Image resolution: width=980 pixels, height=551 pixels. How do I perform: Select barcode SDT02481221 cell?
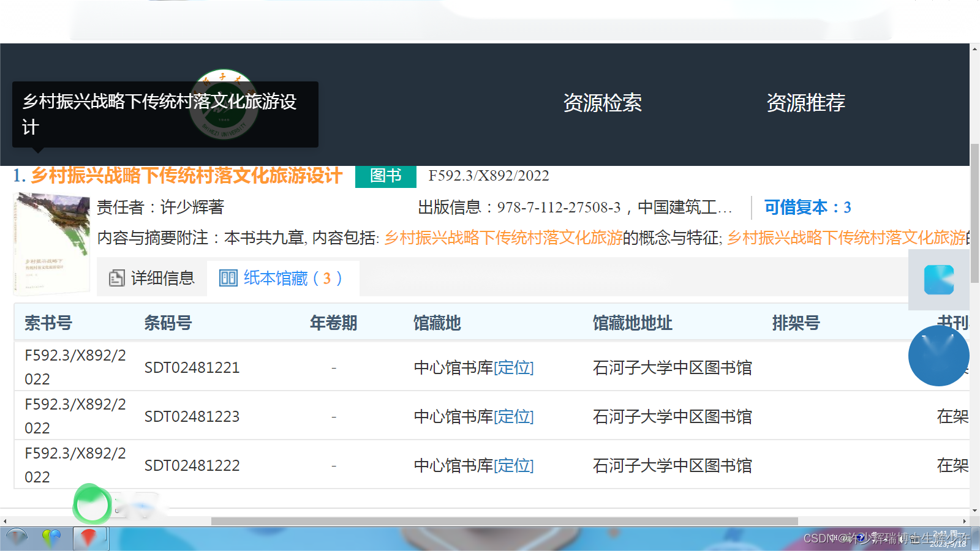point(192,367)
